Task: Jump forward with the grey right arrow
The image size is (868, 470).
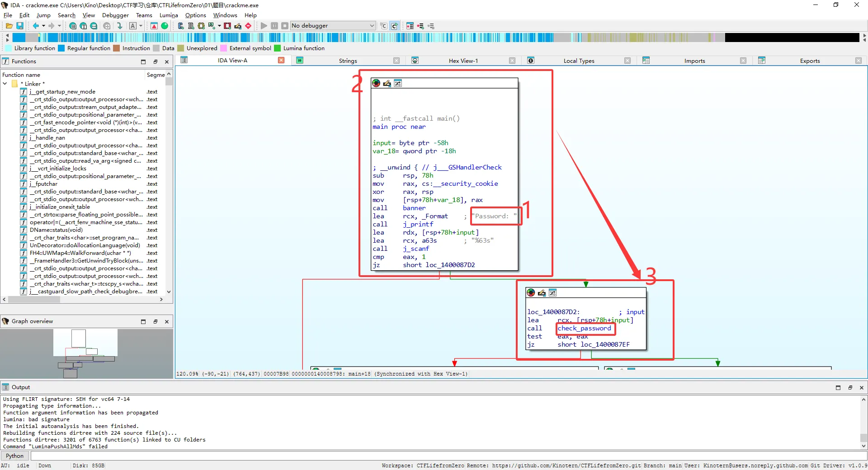Action: pyautogui.click(x=52, y=26)
